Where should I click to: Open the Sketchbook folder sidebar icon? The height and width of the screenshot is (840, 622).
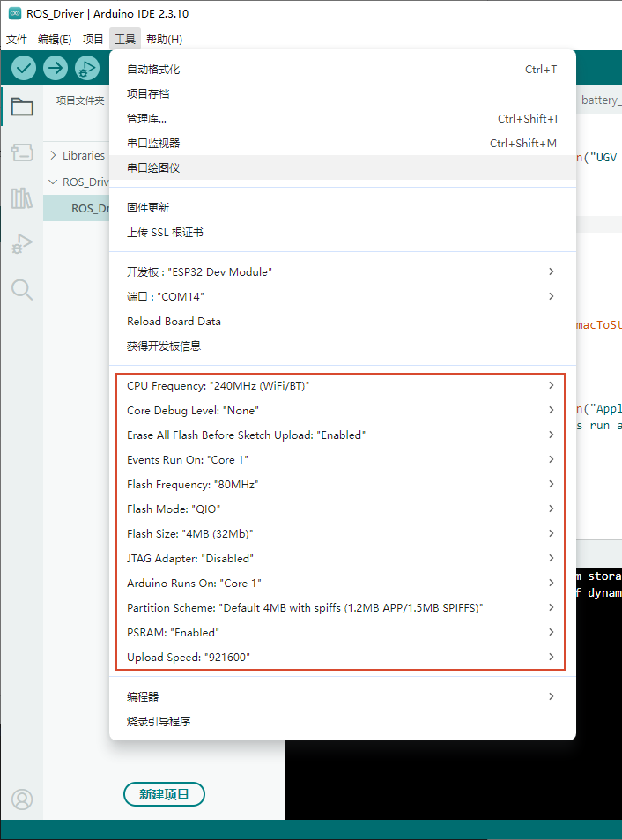(22, 107)
